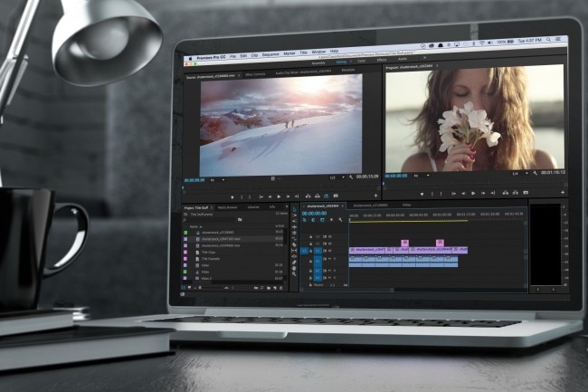The width and height of the screenshot is (588, 392).
Task: Toggle V2 track output eye
Action: coord(330,244)
